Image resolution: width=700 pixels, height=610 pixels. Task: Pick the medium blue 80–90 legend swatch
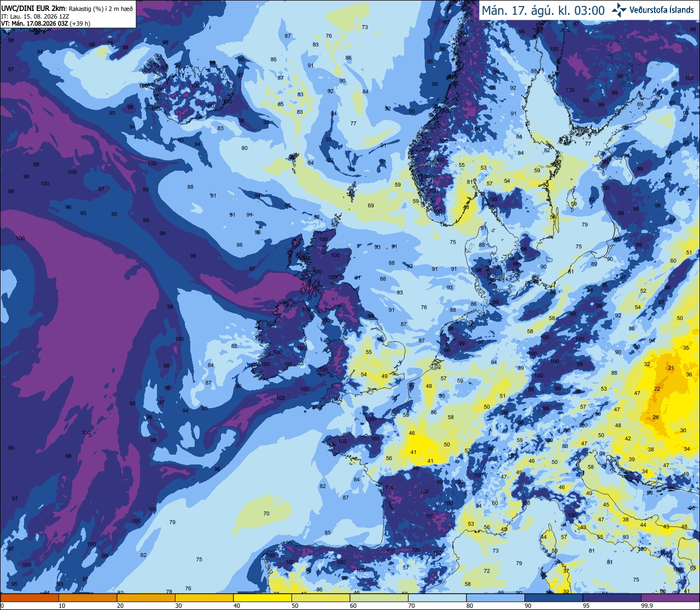[x=495, y=598]
